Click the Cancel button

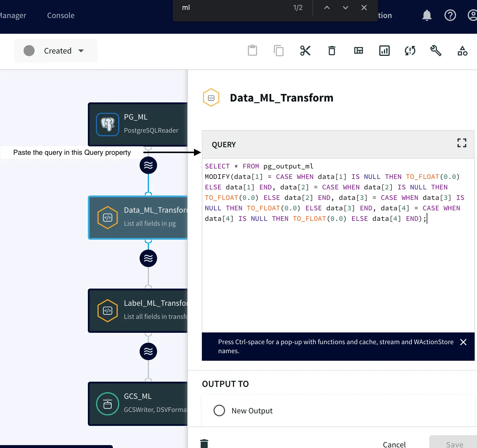coord(394,444)
